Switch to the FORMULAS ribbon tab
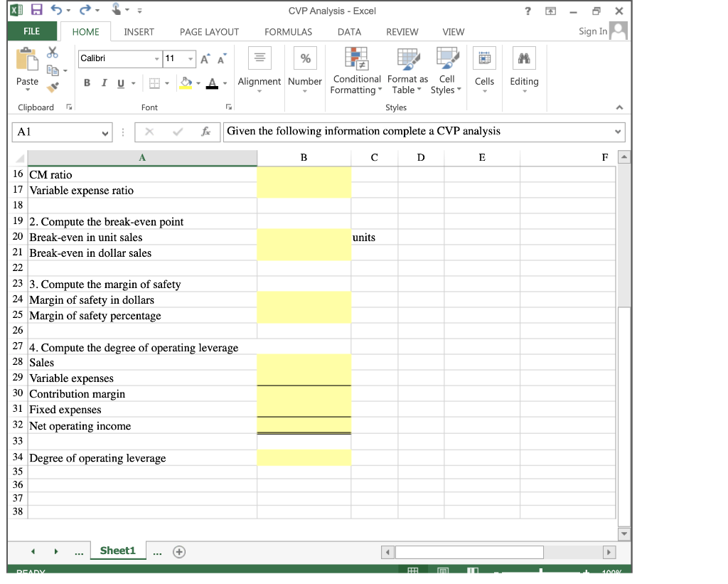Screen dimensions: 728x584 point(288,31)
